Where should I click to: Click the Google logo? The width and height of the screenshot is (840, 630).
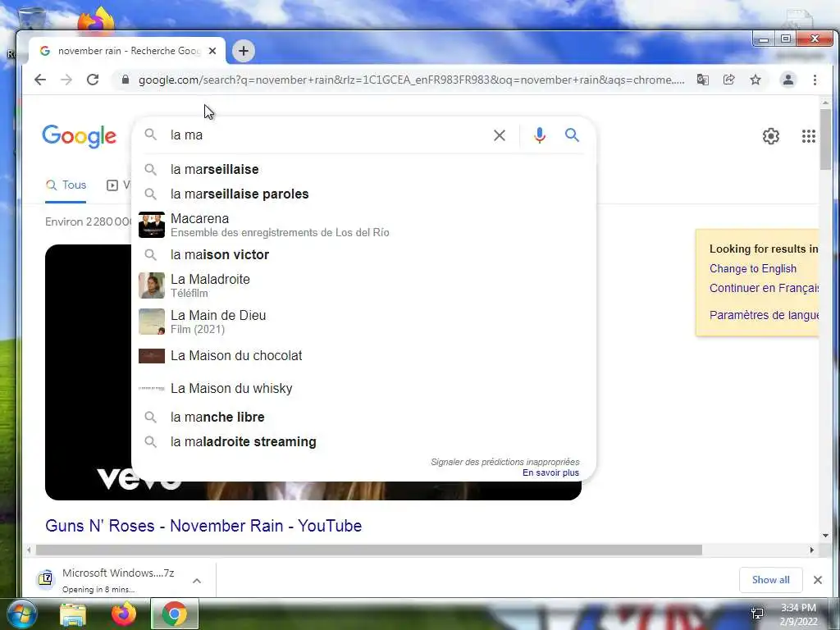80,136
